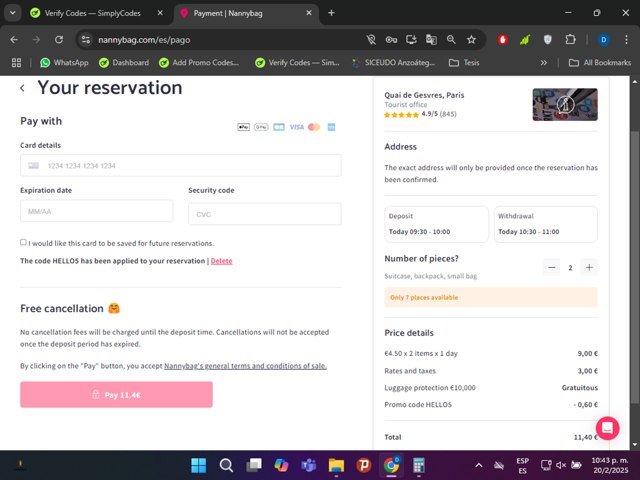Open site information icon in address bar

(x=86, y=40)
